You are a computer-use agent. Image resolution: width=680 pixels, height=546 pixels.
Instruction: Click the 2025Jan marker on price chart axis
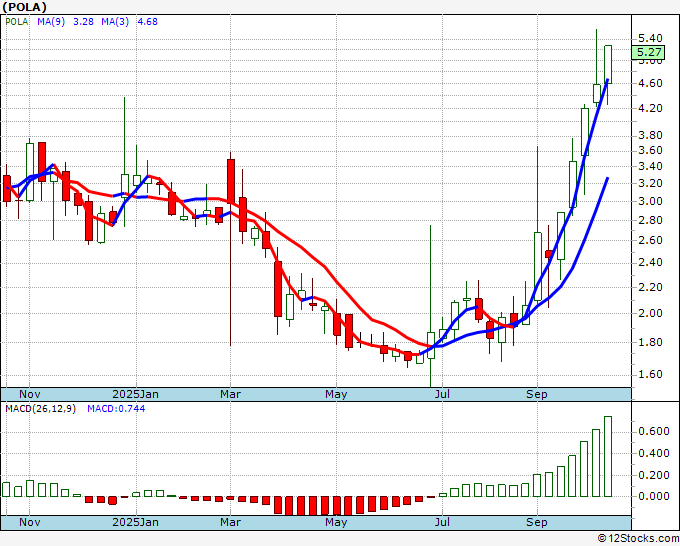click(x=134, y=394)
